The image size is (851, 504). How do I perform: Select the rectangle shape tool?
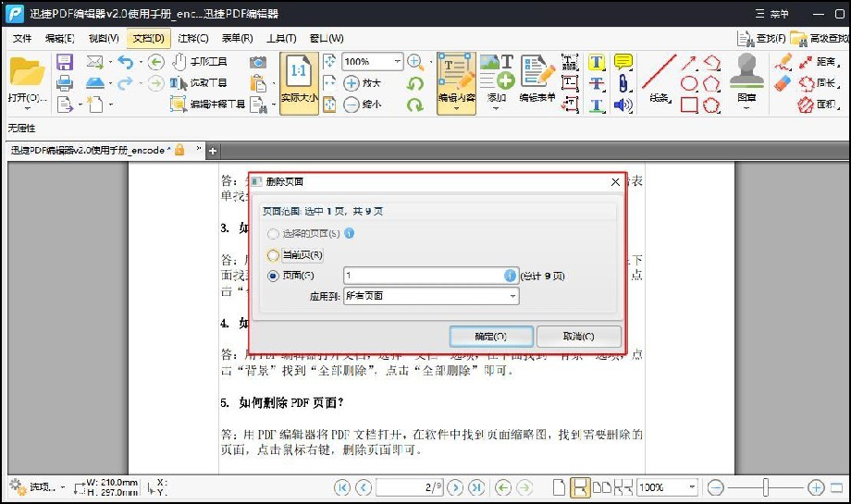pos(689,104)
